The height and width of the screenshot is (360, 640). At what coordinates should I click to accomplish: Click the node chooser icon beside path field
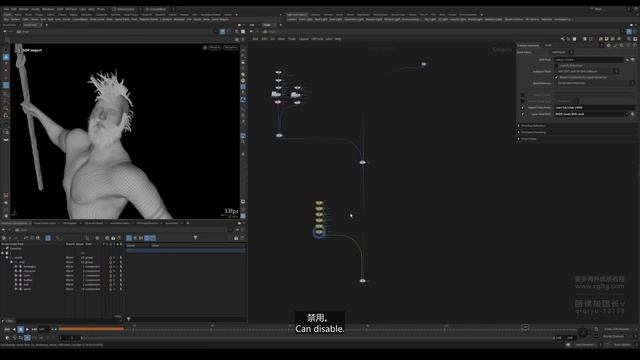click(633, 60)
